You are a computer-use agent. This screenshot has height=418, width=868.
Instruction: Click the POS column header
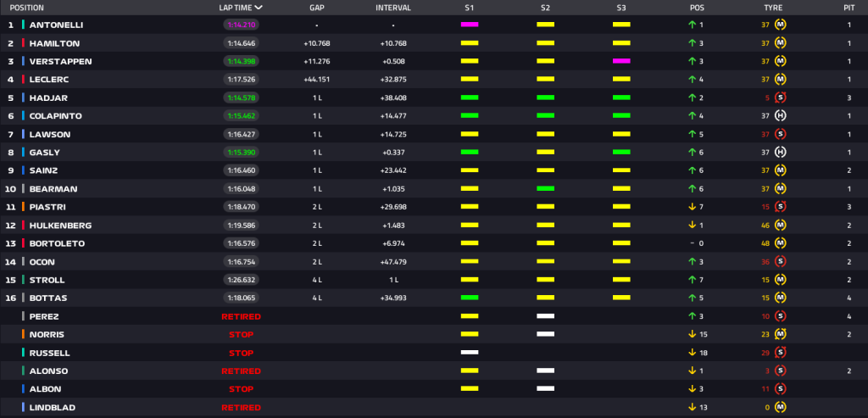697,8
